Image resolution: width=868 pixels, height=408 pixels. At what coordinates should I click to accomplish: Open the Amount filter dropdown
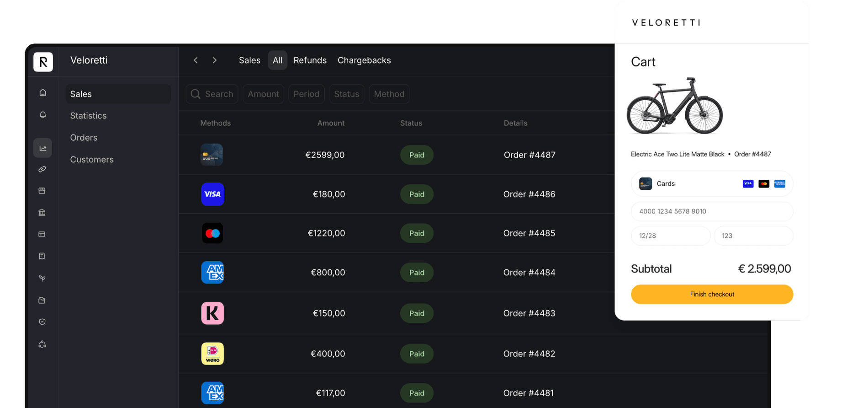264,94
